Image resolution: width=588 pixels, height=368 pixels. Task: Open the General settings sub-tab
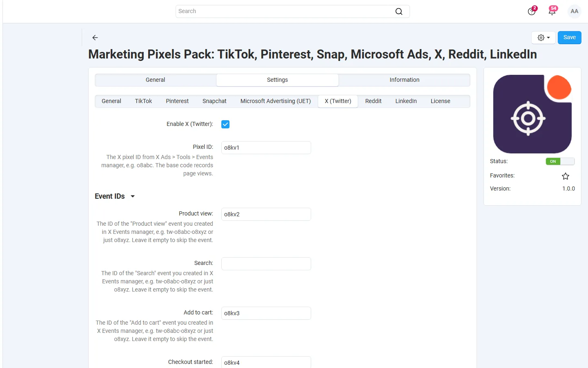(111, 101)
